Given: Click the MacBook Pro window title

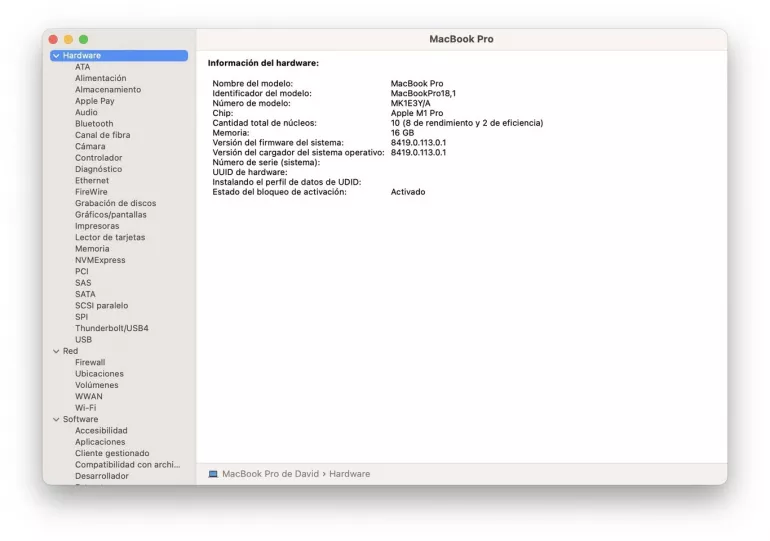Looking at the screenshot, I should coord(462,39).
